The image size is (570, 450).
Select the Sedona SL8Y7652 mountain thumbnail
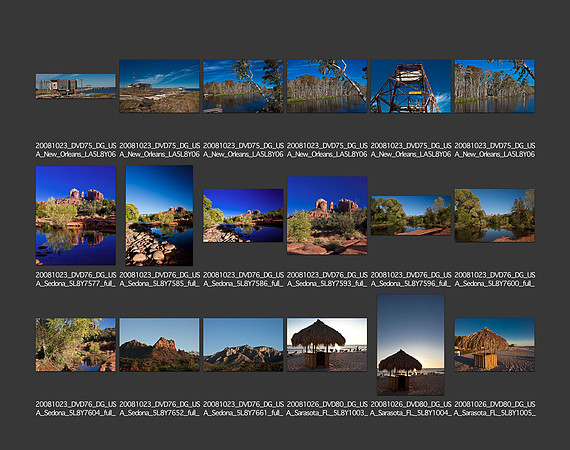pyautogui.click(x=159, y=345)
